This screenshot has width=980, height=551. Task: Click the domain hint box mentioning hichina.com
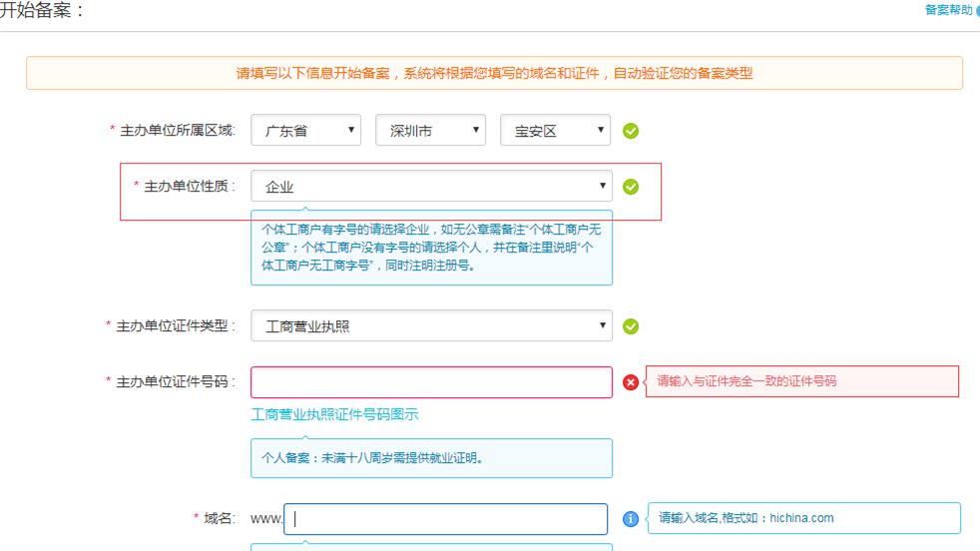tap(803, 518)
